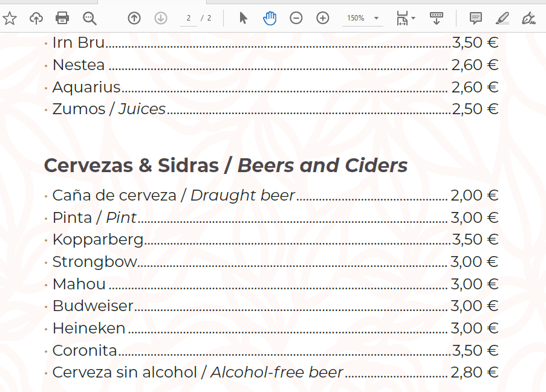Click the 150% zoom level field

356,18
